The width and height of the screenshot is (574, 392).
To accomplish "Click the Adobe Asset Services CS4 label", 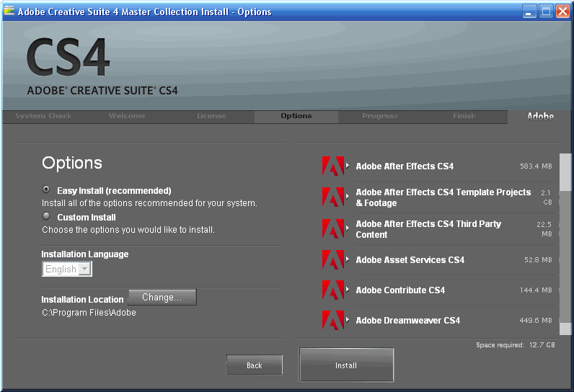I will (x=410, y=260).
